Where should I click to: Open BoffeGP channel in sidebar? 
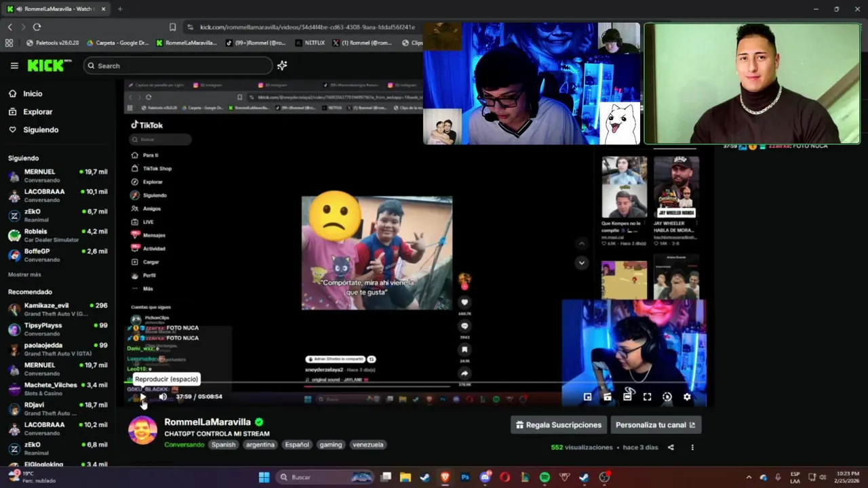click(x=58, y=255)
